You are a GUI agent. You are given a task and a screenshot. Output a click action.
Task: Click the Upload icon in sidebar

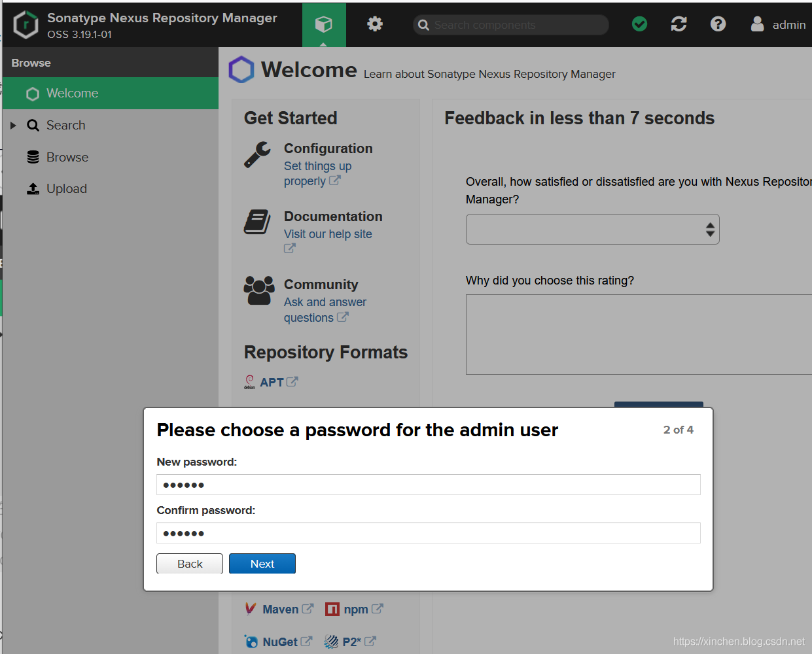pos(33,188)
